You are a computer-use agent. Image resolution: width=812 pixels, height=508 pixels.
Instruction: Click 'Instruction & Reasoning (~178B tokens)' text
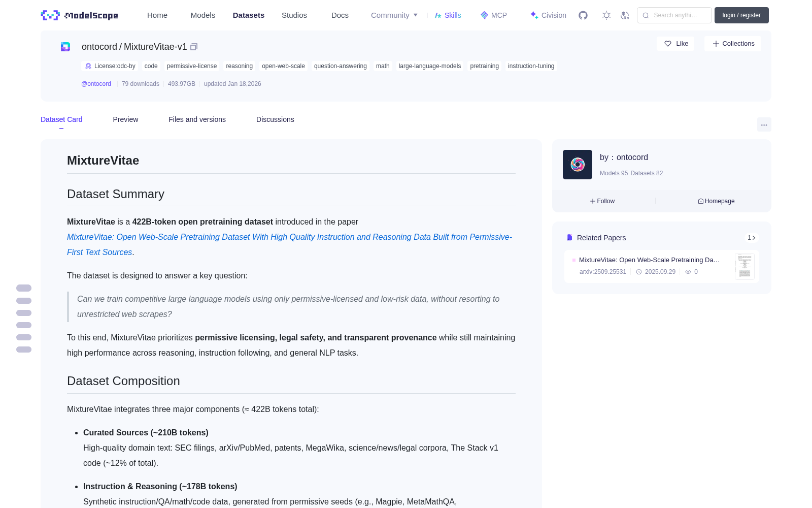point(160,487)
